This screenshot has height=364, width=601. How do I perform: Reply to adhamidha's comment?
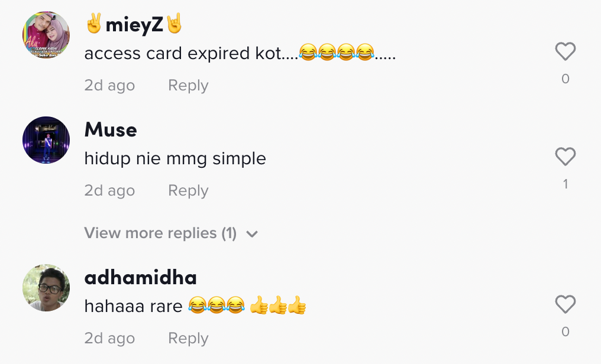click(188, 339)
